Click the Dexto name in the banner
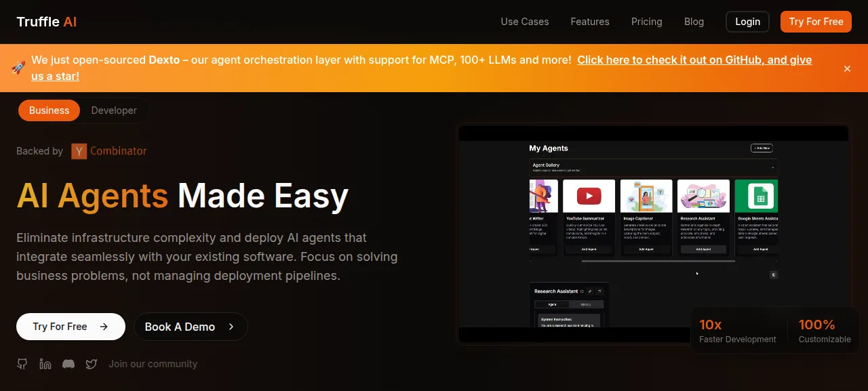 (x=164, y=60)
